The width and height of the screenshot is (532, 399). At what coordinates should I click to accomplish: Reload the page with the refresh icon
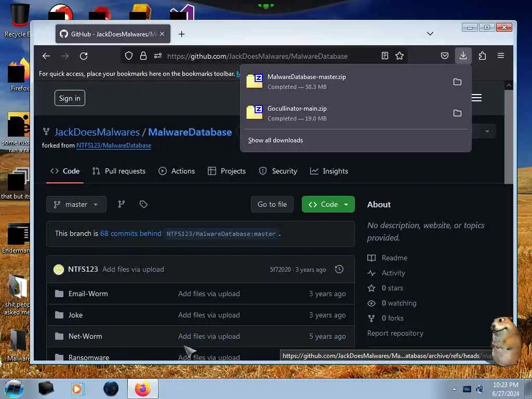click(x=84, y=56)
